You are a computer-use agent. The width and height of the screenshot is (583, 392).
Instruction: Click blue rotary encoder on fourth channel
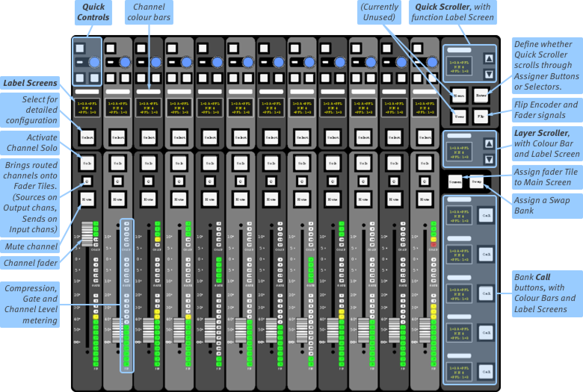[x=186, y=62]
